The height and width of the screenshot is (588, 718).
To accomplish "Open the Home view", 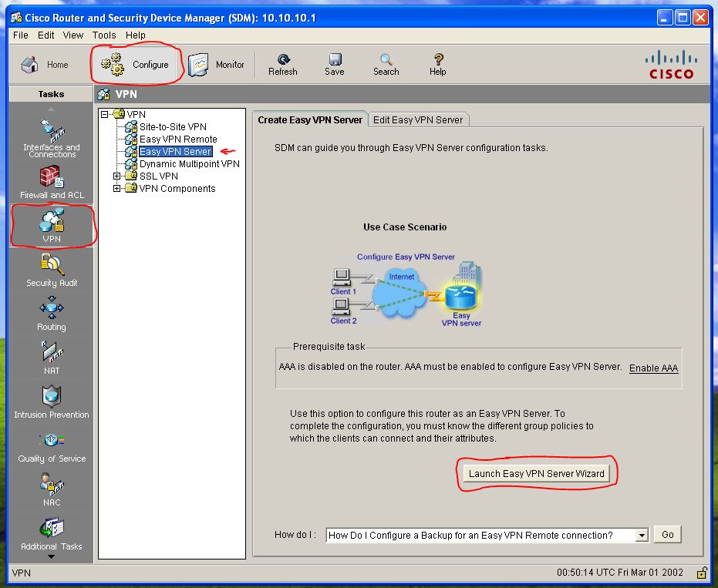I will 45,65.
